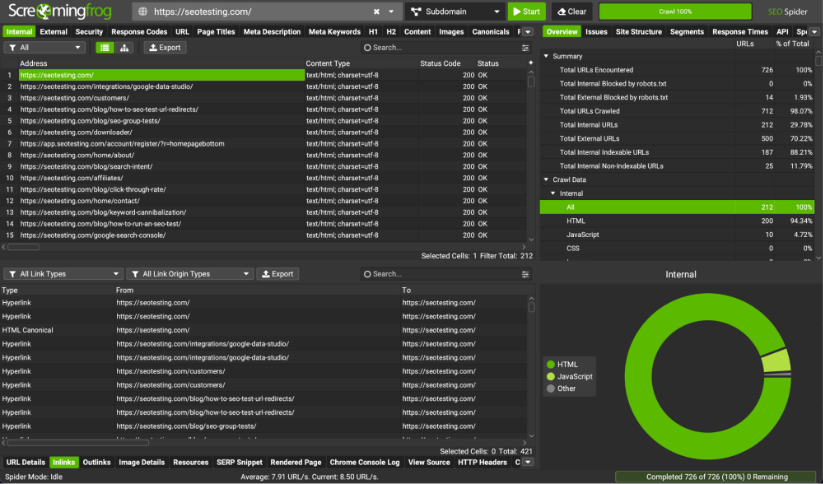Switch to the Response Codes tab
Viewport: 823px width, 484px height.
click(x=139, y=31)
